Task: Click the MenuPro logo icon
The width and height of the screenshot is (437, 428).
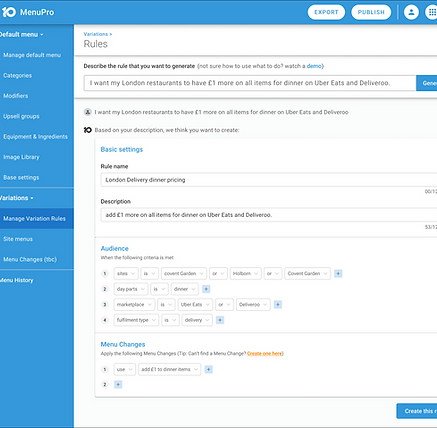Action: (x=9, y=12)
